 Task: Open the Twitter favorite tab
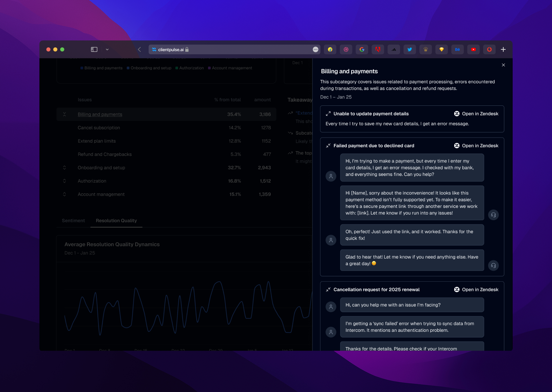(x=410, y=49)
